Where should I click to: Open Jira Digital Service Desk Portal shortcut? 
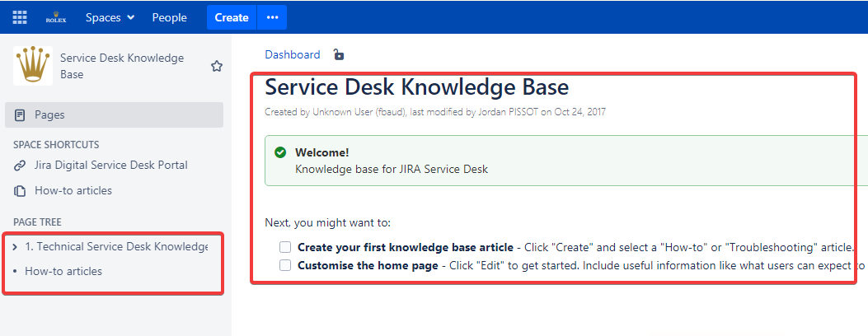click(x=110, y=165)
